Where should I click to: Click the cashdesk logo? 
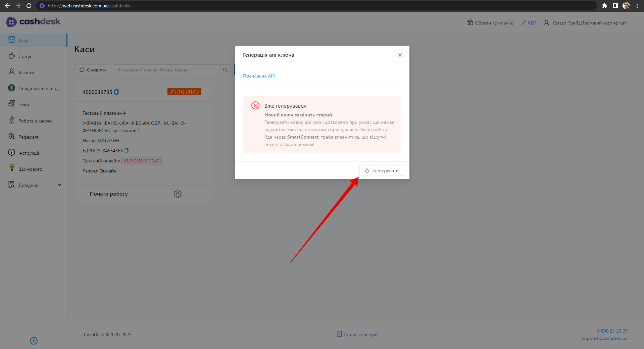33,22
